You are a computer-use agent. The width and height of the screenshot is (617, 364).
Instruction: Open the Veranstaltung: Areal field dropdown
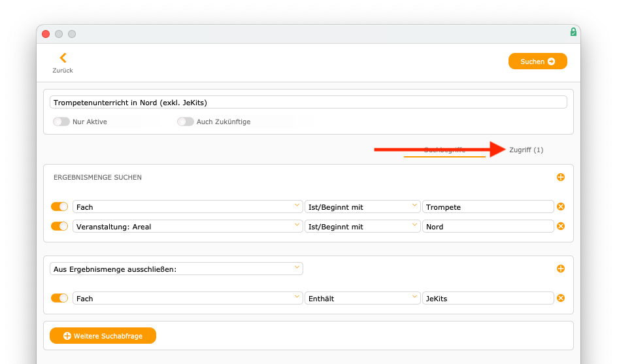tap(188, 226)
